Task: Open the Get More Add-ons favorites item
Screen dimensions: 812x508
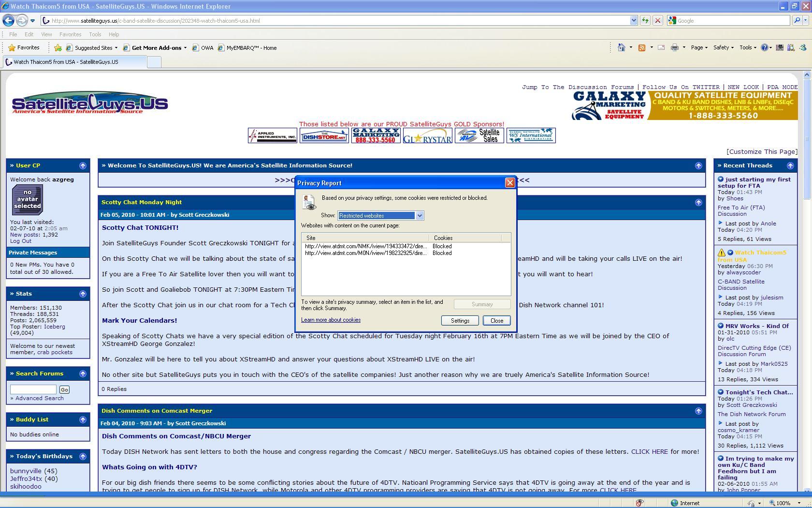Action: [155, 48]
